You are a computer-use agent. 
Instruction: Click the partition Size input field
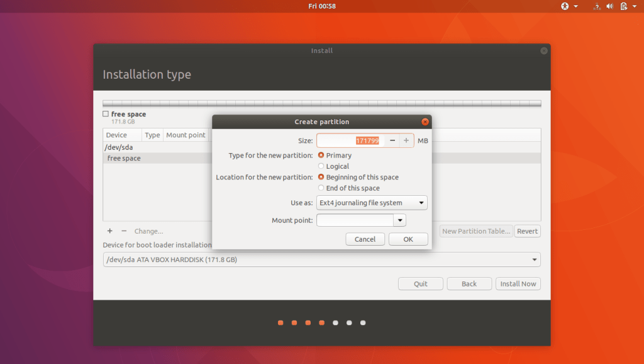pos(350,140)
